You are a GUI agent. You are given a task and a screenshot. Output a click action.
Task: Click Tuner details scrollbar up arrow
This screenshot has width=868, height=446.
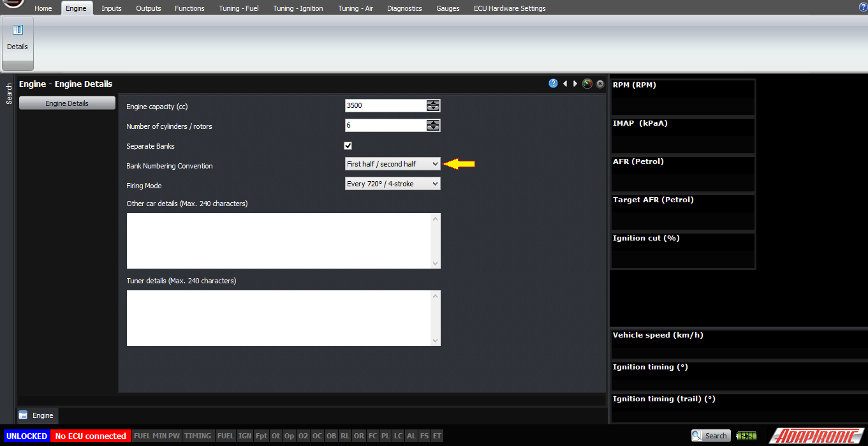coord(436,296)
